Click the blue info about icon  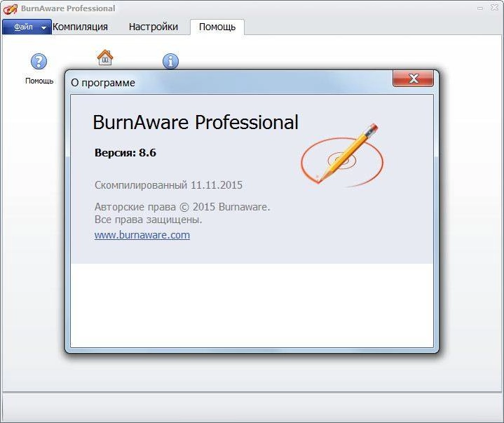point(170,61)
